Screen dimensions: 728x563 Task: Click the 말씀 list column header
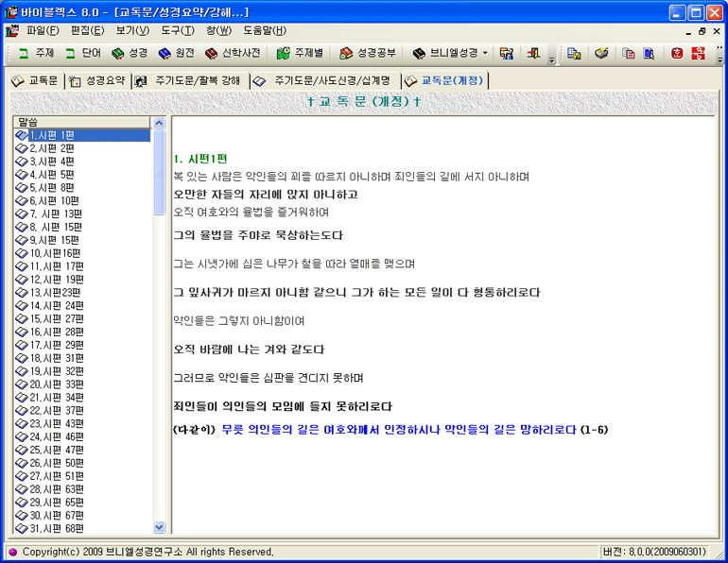click(81, 123)
